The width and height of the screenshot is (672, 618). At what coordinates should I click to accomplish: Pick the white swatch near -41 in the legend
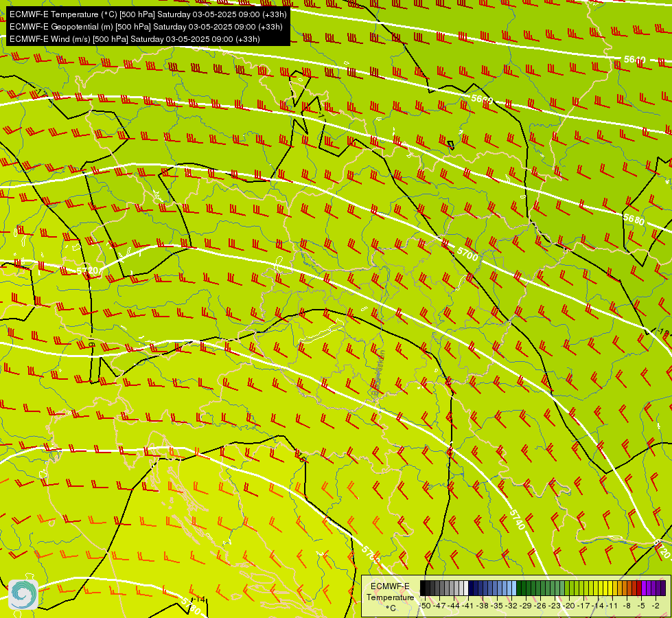(466, 588)
